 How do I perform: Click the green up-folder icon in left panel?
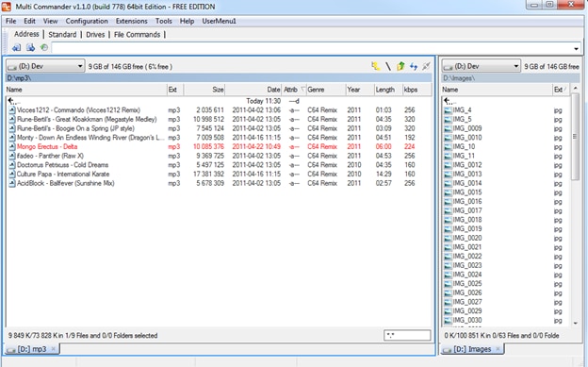(x=400, y=66)
